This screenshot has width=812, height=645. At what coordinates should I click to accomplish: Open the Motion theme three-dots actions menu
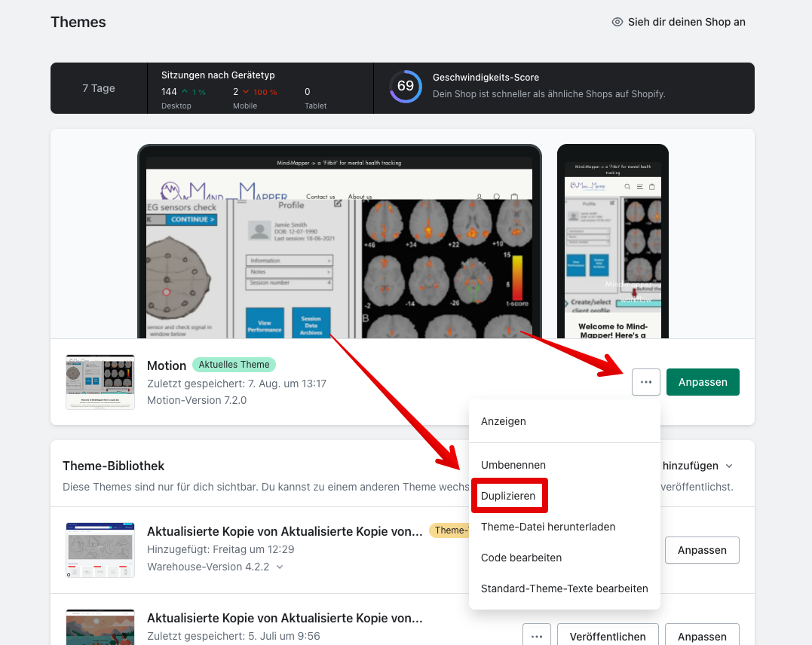tap(646, 382)
